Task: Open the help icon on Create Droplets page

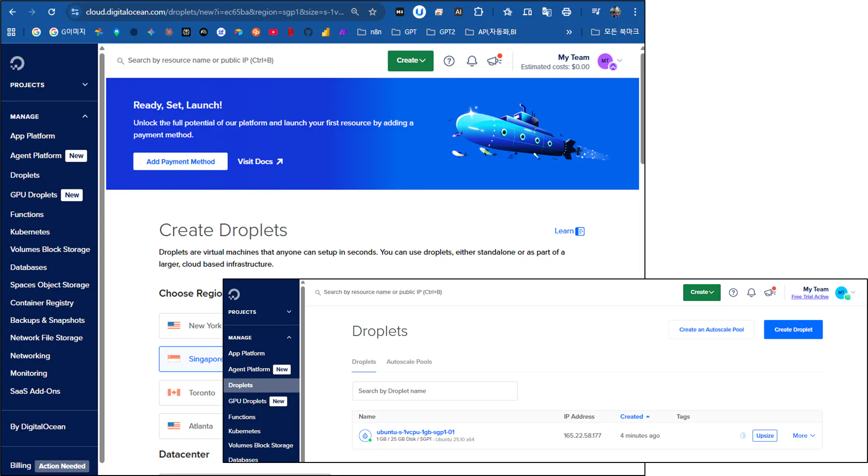Action: (x=449, y=61)
